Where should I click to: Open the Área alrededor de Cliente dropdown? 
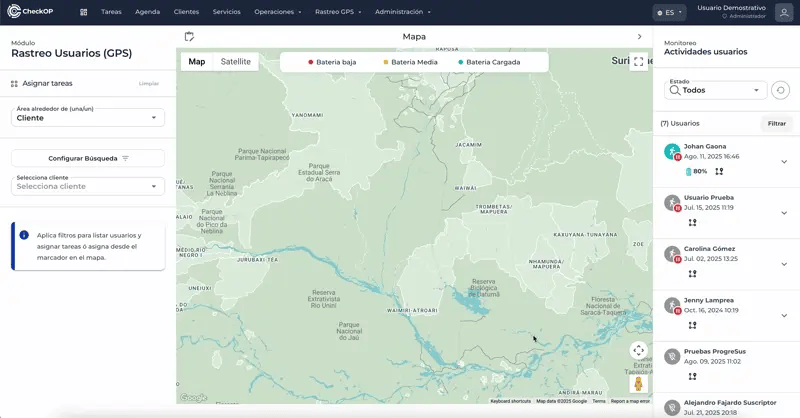tap(88, 117)
